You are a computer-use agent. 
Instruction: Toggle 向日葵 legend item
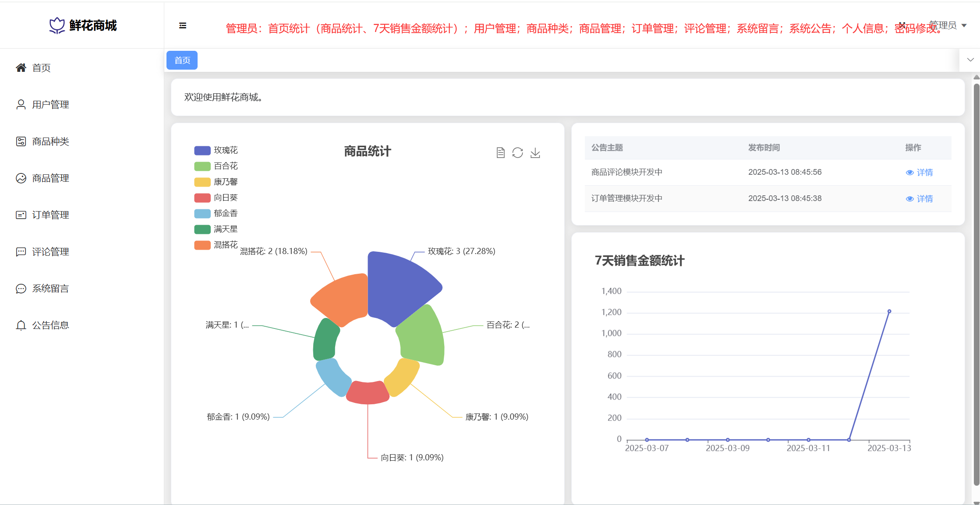coord(216,198)
